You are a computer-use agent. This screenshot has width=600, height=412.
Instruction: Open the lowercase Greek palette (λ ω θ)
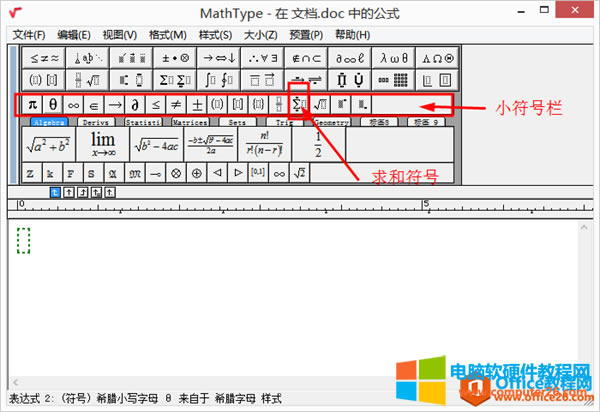[x=393, y=58]
